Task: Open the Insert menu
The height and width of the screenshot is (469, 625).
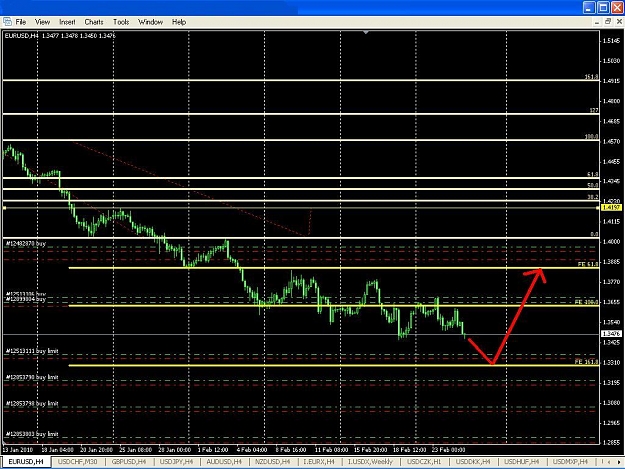Action: [x=67, y=22]
